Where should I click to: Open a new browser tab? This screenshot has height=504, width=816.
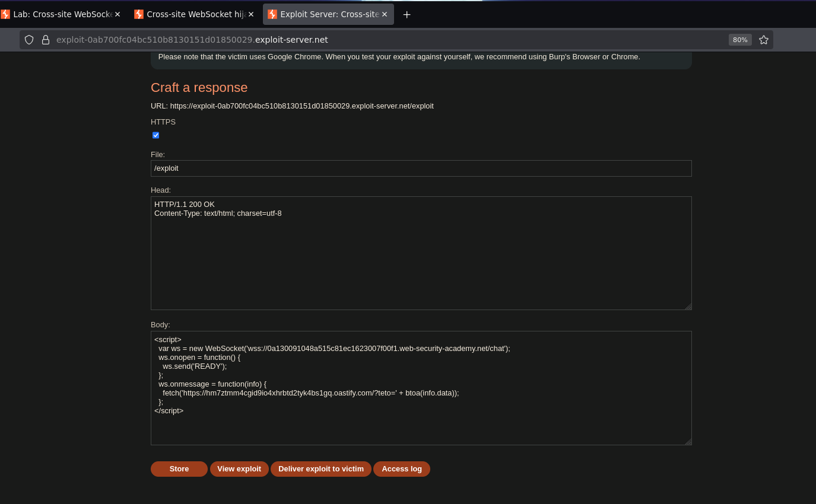(x=407, y=14)
